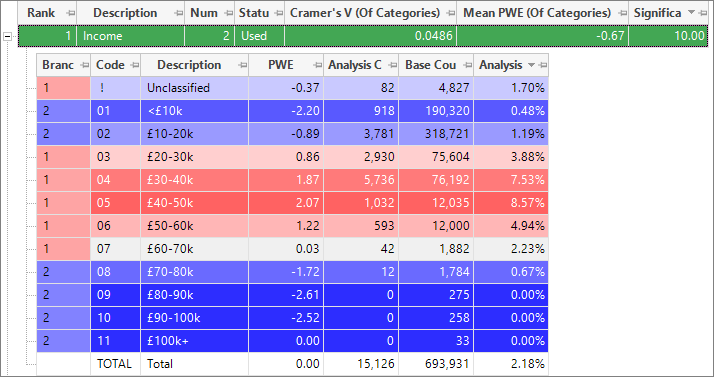
Task: Select the Income variable row
Action: click(363, 36)
